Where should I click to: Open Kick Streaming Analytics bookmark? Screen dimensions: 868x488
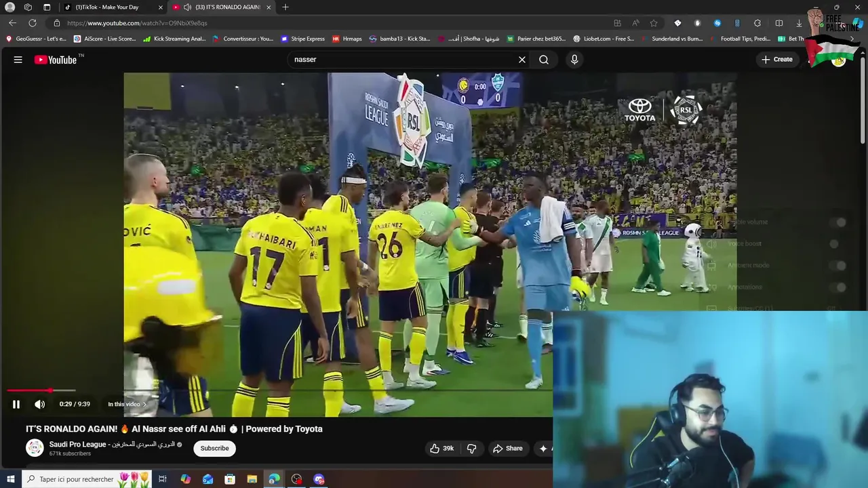point(174,39)
